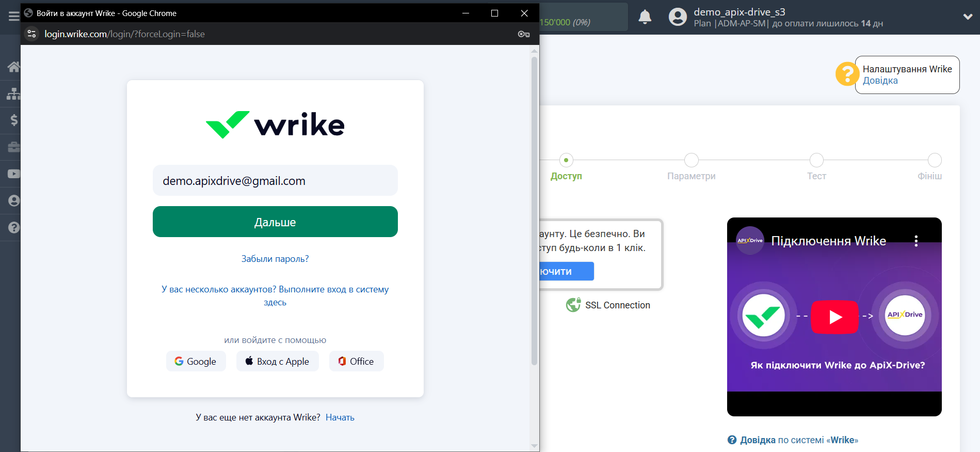
Task: Click the yellow question mark help icon
Action: (847, 74)
